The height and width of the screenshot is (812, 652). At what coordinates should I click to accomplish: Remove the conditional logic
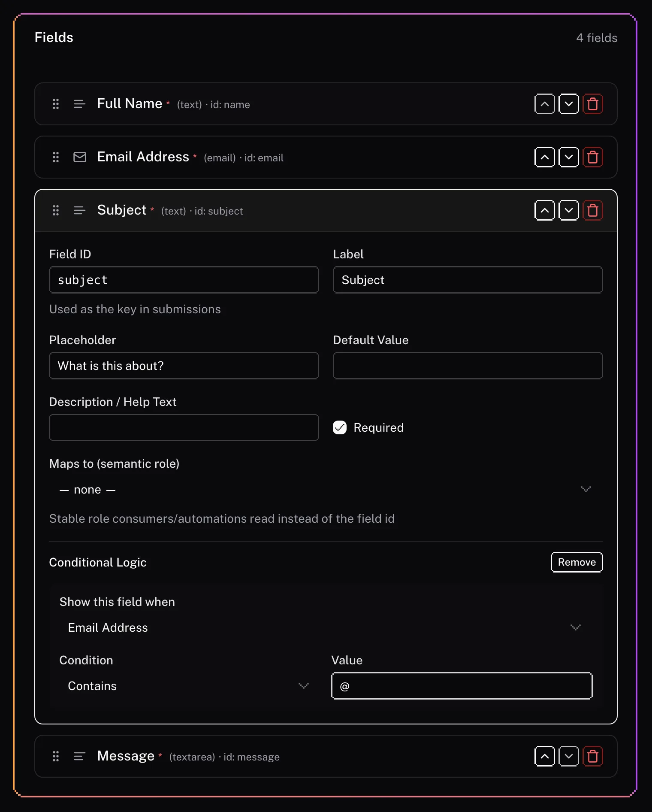click(577, 562)
